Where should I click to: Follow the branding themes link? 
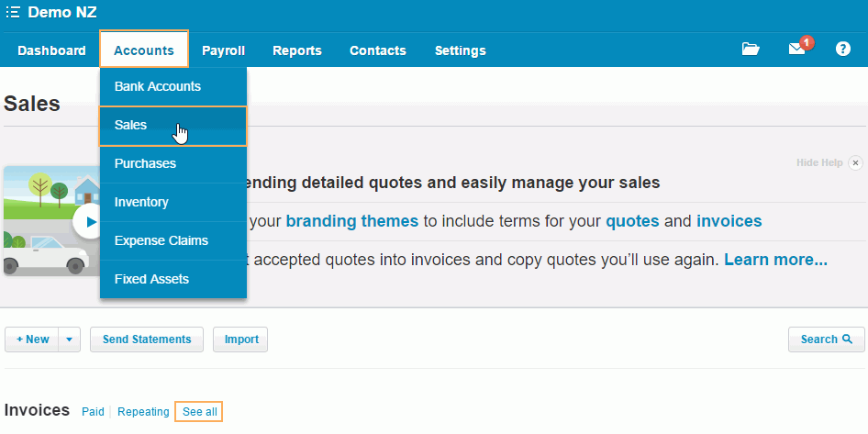click(352, 221)
